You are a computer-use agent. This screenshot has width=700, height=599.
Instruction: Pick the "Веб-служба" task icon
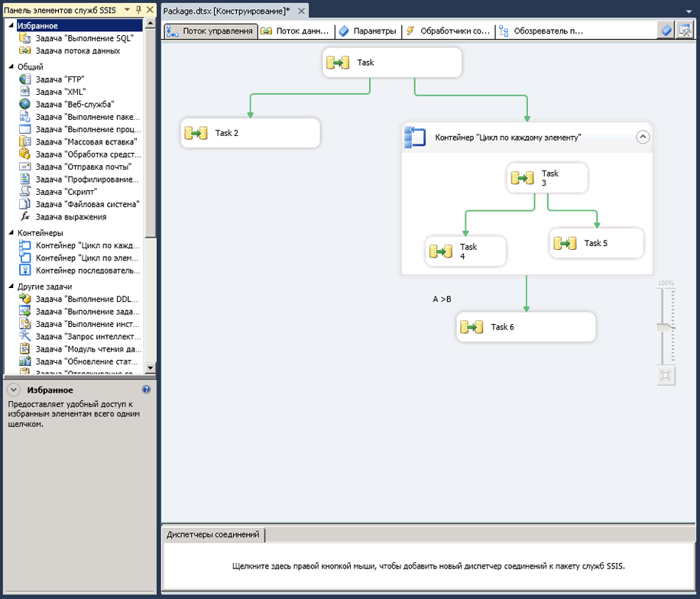coord(24,104)
